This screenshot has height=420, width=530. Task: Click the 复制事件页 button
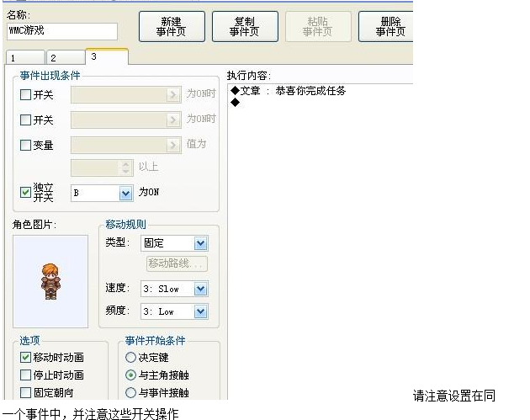tap(245, 26)
